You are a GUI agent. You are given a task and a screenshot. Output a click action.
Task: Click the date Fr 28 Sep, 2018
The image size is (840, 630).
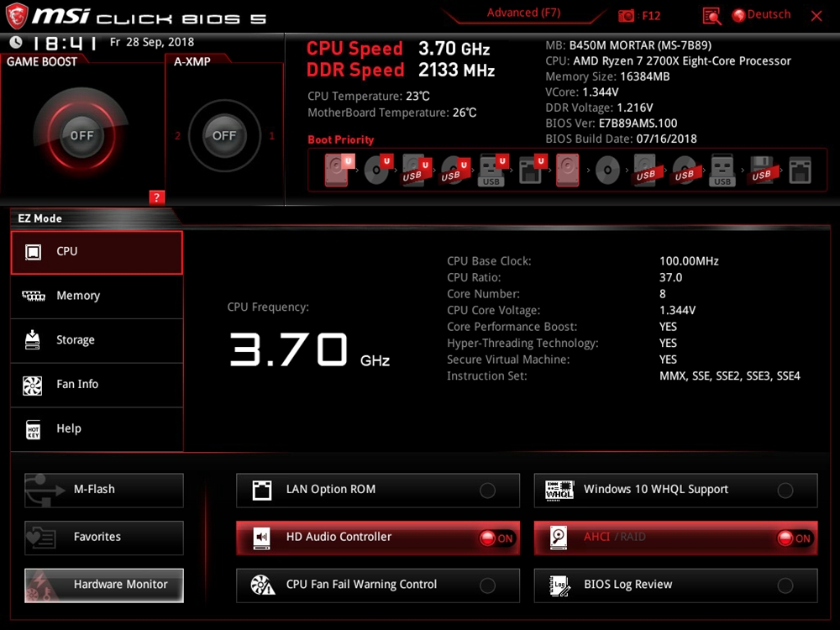(152, 42)
